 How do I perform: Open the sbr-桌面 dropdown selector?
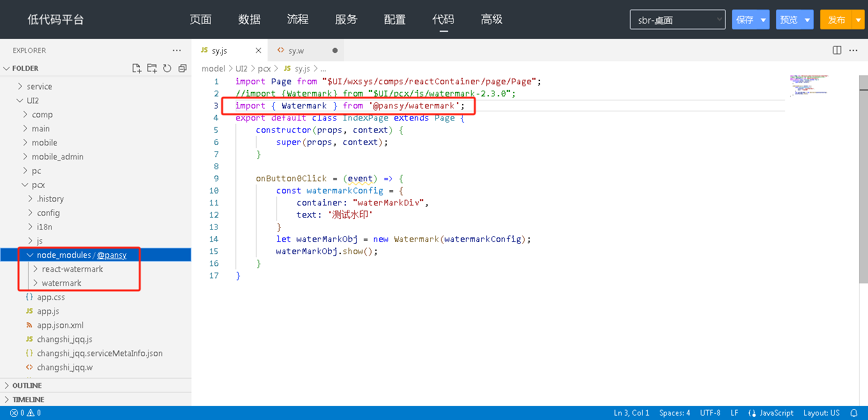(x=677, y=20)
